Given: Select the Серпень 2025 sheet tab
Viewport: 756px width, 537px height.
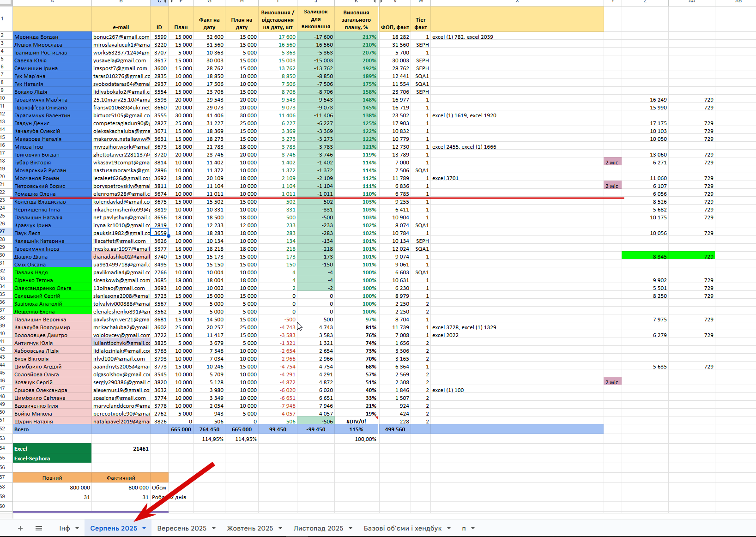Looking at the screenshot, I should point(114,528).
